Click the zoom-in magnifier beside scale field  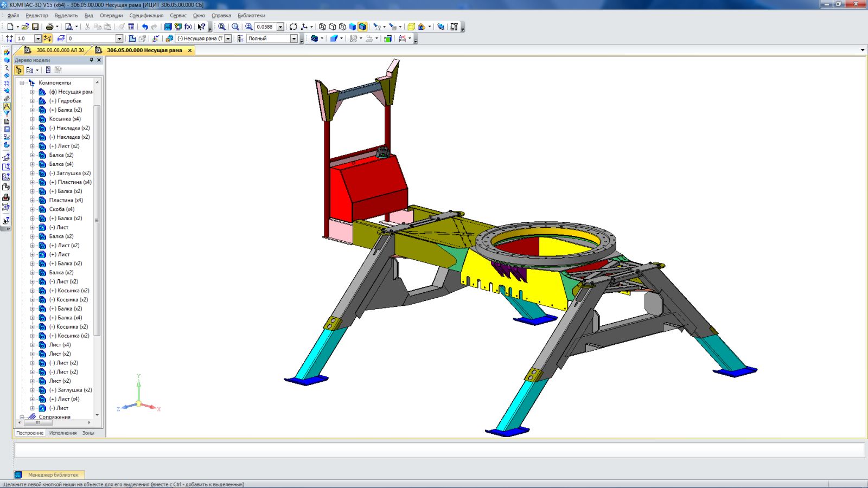click(248, 27)
